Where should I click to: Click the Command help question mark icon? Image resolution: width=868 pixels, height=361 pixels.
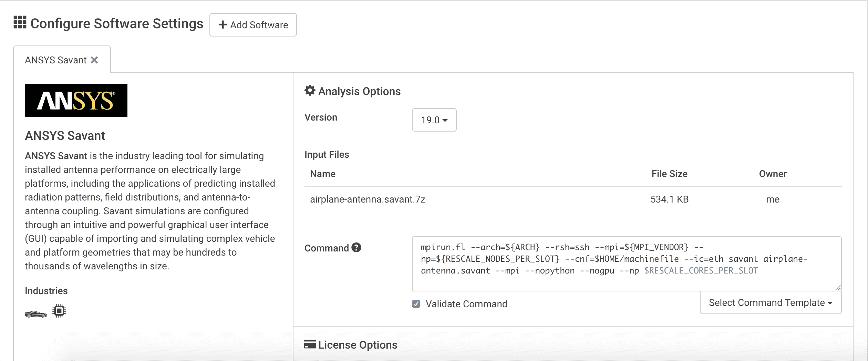[x=356, y=248]
